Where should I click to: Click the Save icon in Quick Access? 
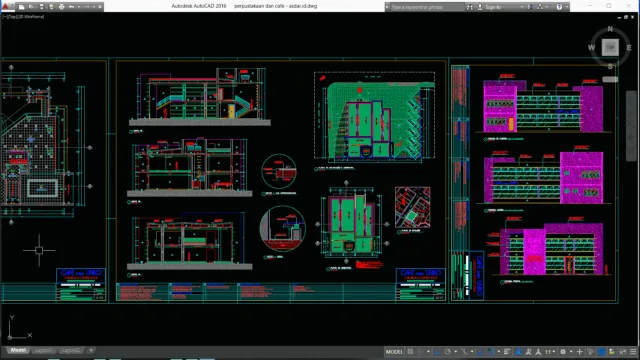(x=42, y=7)
